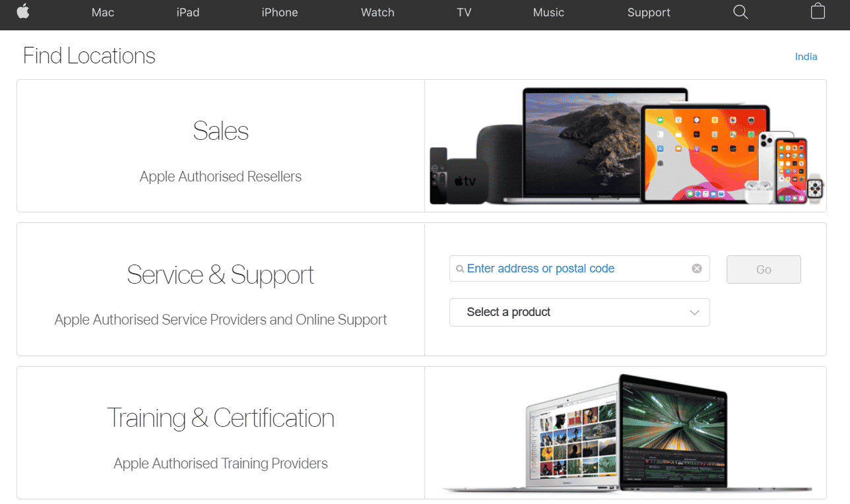Screen dimensions: 850x504
Task: Open the Mac menu item
Action: tap(103, 13)
